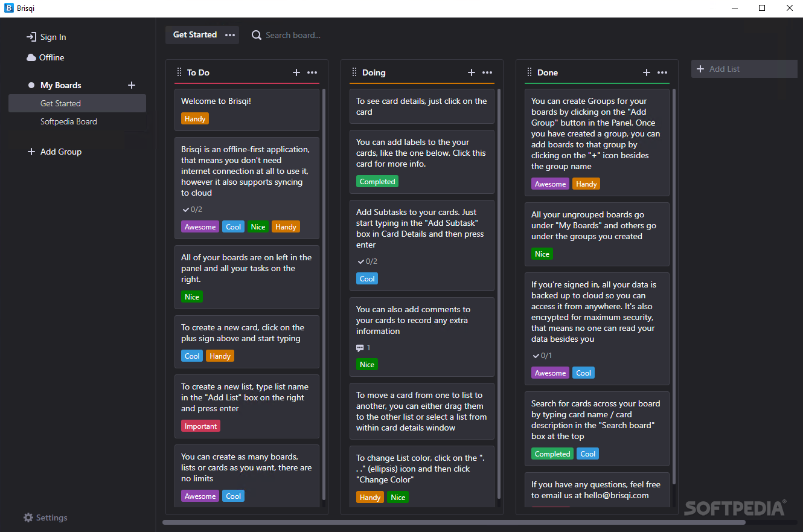The height and width of the screenshot is (532, 803).
Task: Click the horizontal board scrollbar
Action: tap(453, 522)
